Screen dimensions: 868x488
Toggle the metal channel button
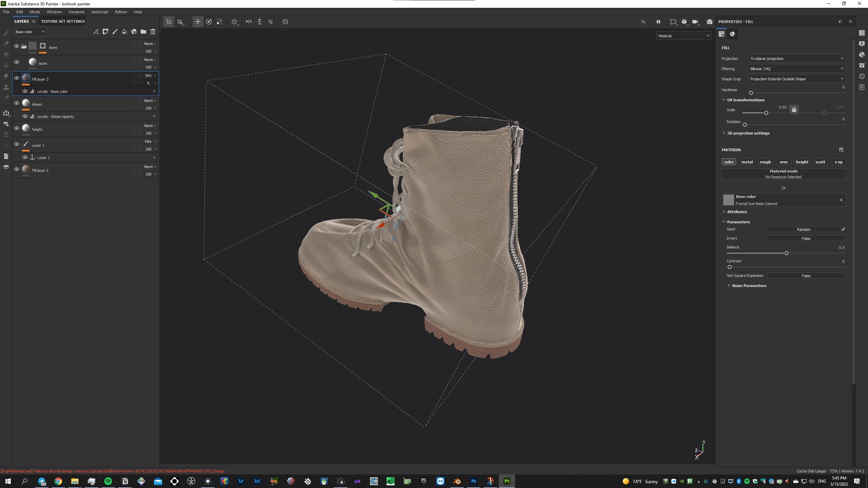pyautogui.click(x=747, y=162)
